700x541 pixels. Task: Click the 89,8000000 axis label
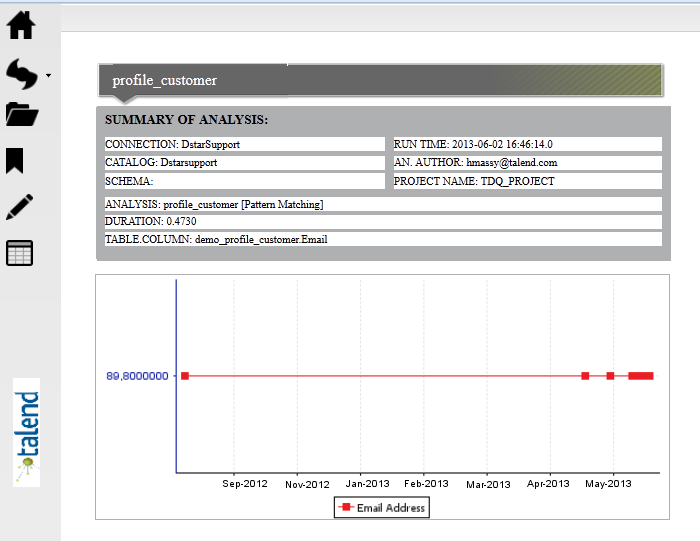coord(139,376)
